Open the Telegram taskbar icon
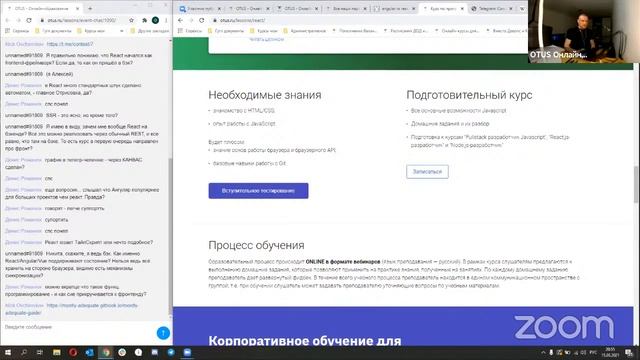The width and height of the screenshot is (640, 360). pos(171,352)
